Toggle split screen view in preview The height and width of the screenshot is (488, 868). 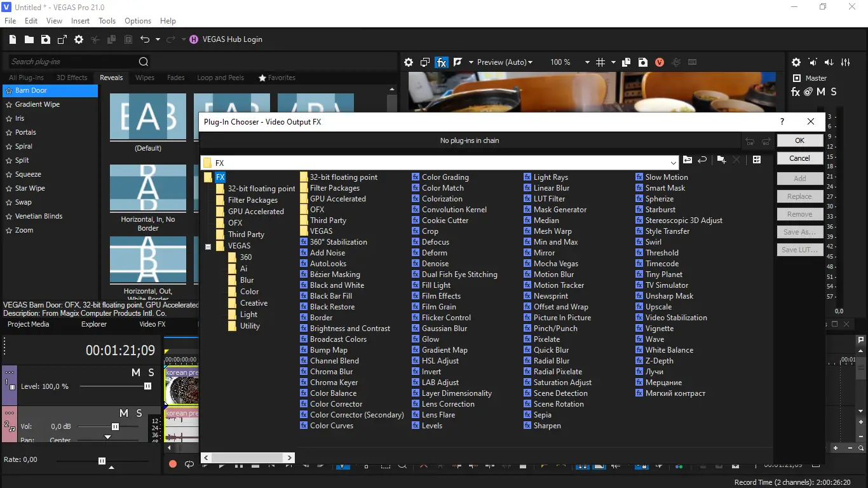(x=458, y=62)
